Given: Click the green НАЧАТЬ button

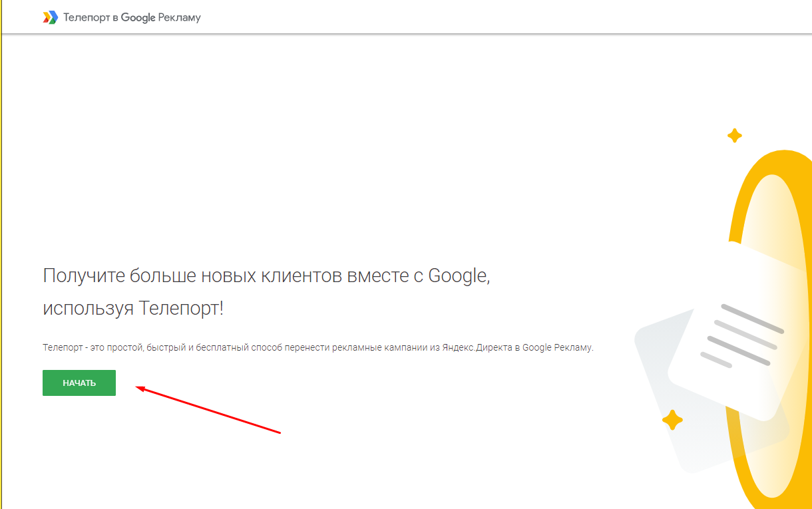Looking at the screenshot, I should [79, 383].
